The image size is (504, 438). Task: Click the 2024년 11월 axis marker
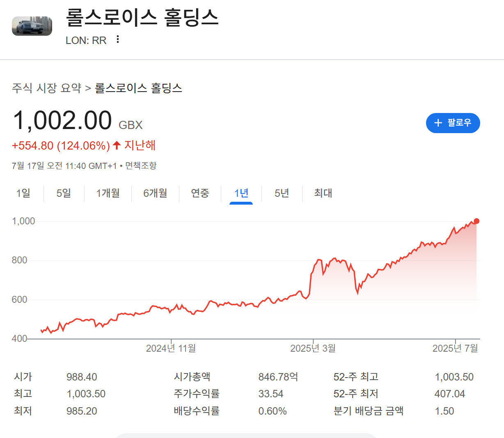click(171, 348)
